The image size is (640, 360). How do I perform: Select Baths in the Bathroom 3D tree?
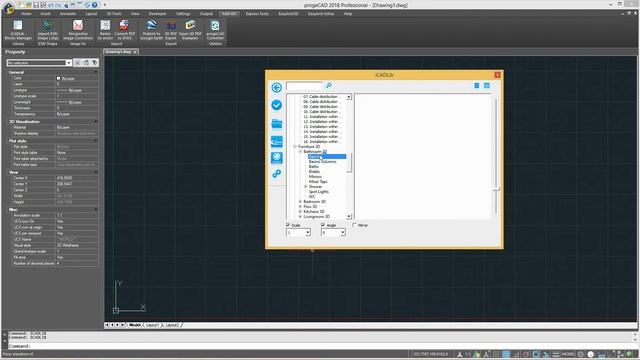pos(314,167)
